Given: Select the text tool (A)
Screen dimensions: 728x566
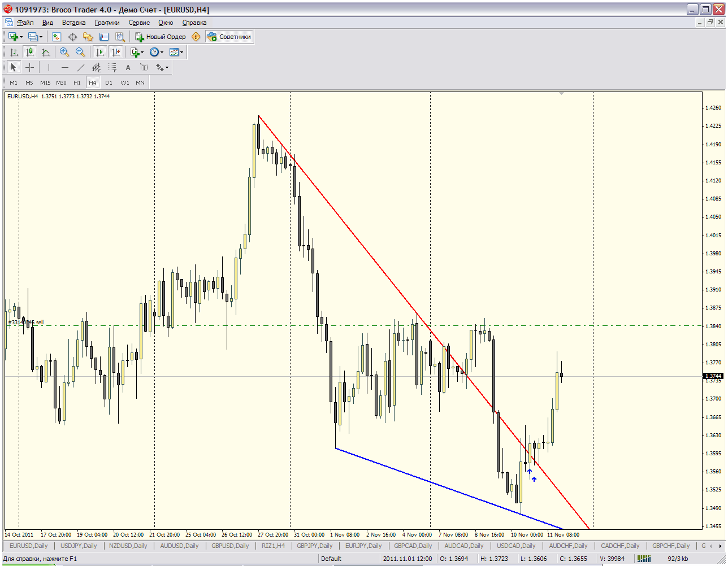Looking at the screenshot, I should [x=128, y=67].
